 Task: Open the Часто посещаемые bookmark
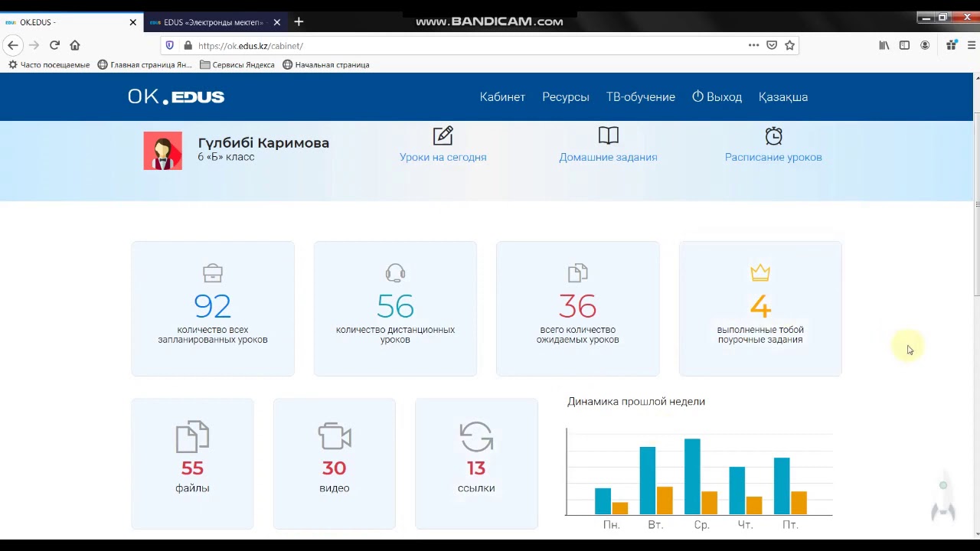[x=49, y=65]
